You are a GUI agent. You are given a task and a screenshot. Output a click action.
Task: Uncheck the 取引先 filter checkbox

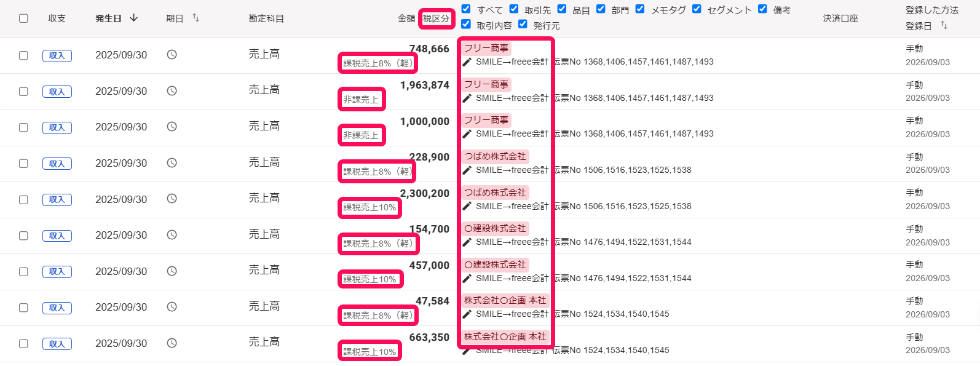click(514, 9)
